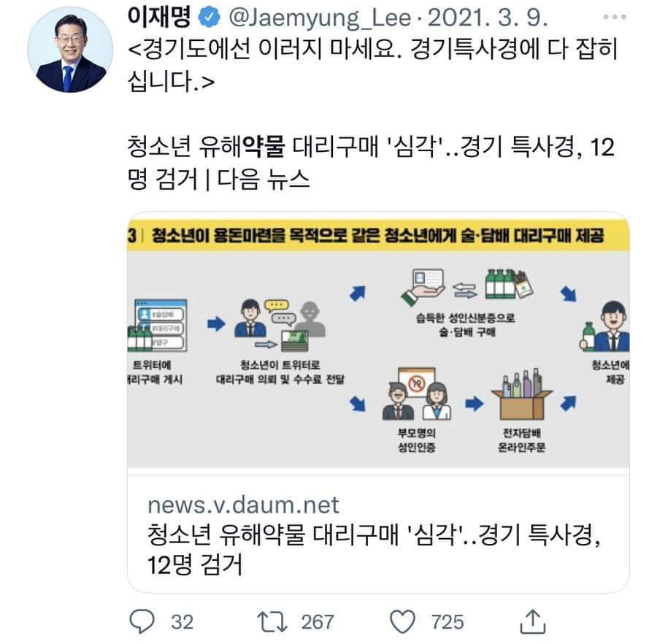View the 267 retweets count
657x644 pixels.
pos(318,622)
